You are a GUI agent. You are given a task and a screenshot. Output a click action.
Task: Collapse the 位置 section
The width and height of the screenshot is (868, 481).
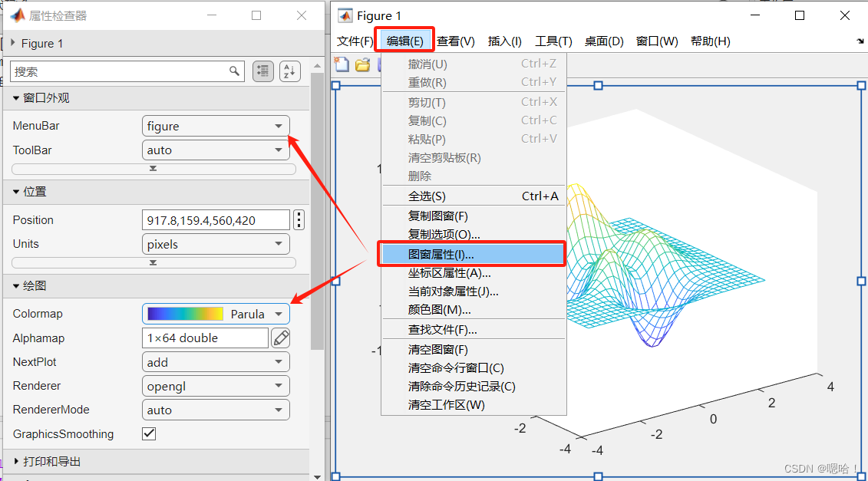16,192
